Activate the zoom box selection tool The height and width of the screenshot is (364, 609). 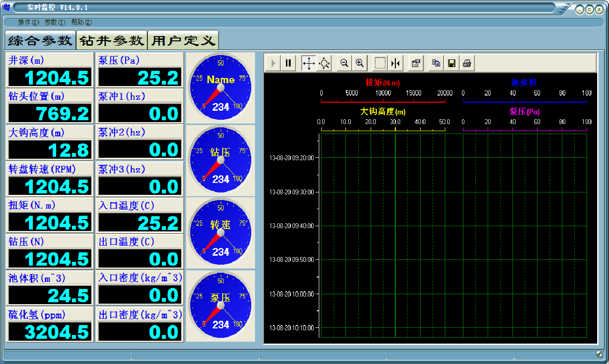pos(380,63)
